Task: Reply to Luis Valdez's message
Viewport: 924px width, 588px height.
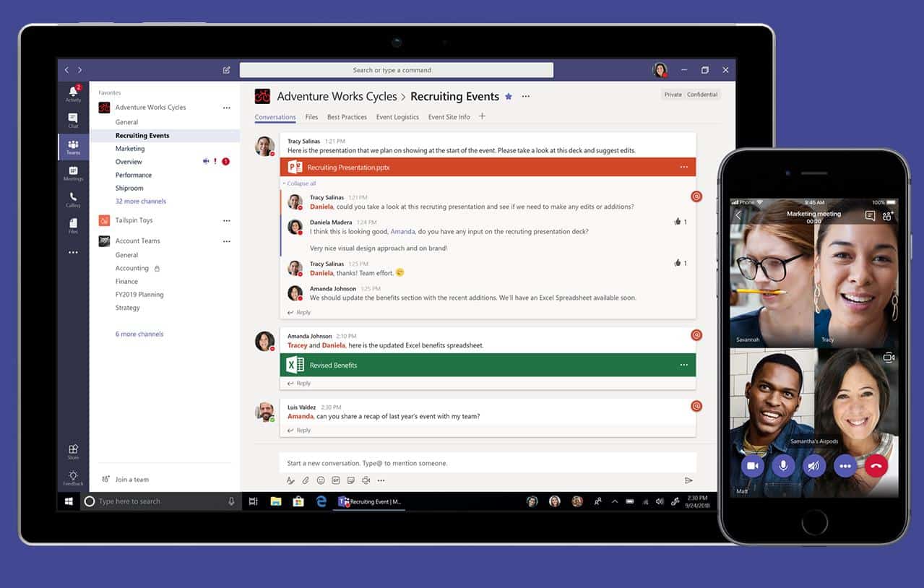Action: 299,430
